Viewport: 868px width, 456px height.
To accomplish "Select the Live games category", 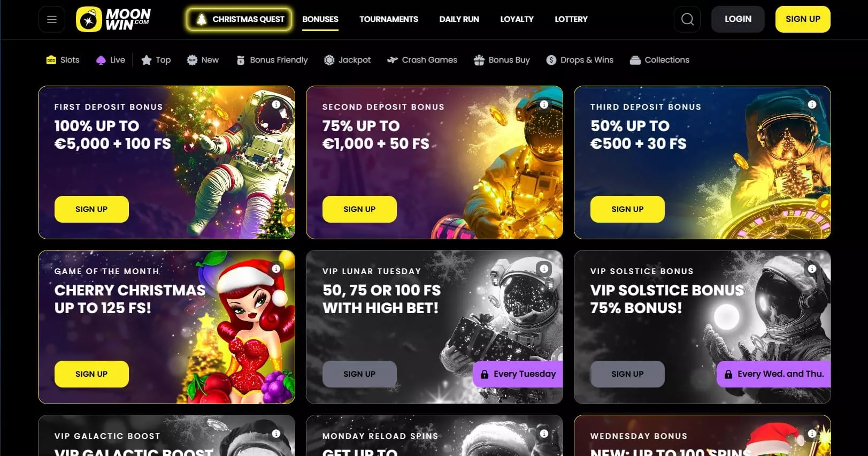I will [110, 60].
